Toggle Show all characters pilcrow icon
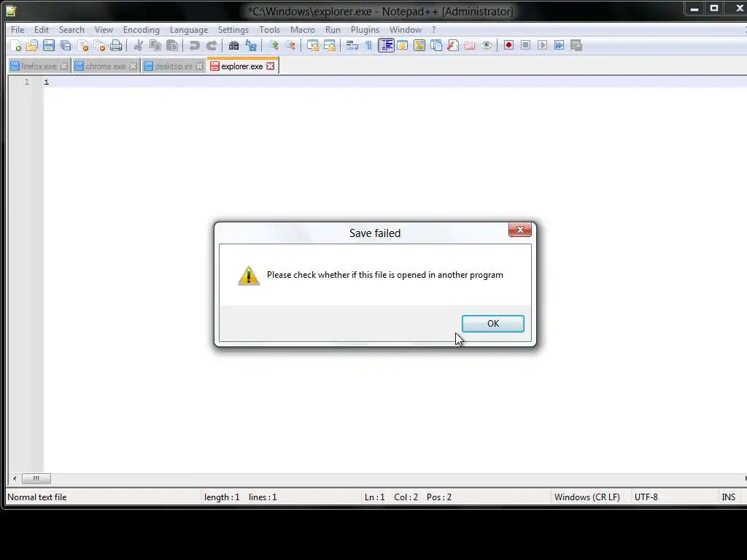Image resolution: width=747 pixels, height=560 pixels. click(x=368, y=46)
